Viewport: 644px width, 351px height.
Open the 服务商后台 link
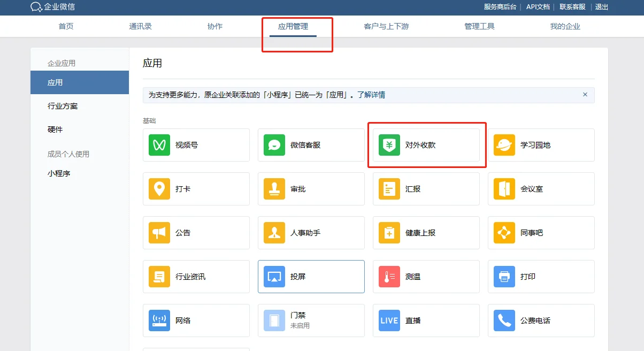point(500,7)
